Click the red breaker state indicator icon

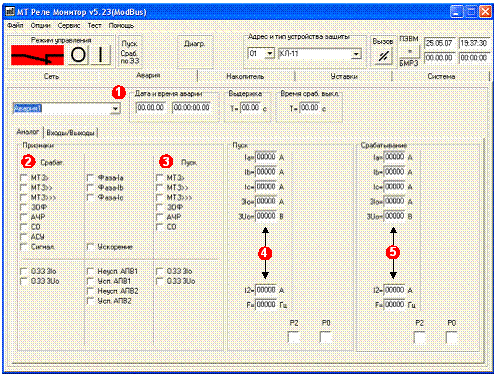(37, 55)
